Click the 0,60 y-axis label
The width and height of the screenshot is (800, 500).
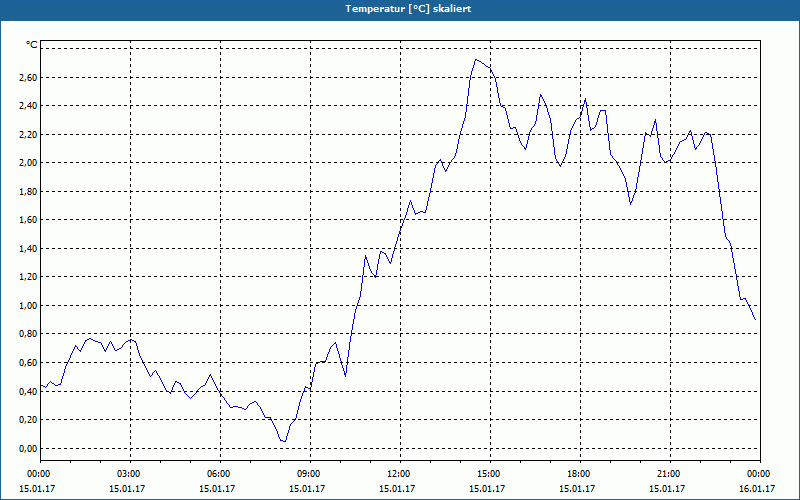29,363
